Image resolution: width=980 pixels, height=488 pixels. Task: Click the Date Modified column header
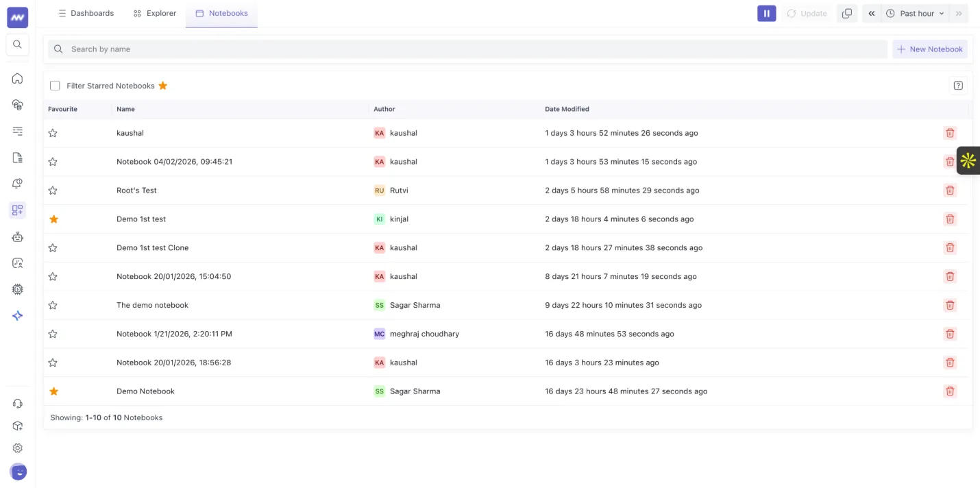coord(567,109)
